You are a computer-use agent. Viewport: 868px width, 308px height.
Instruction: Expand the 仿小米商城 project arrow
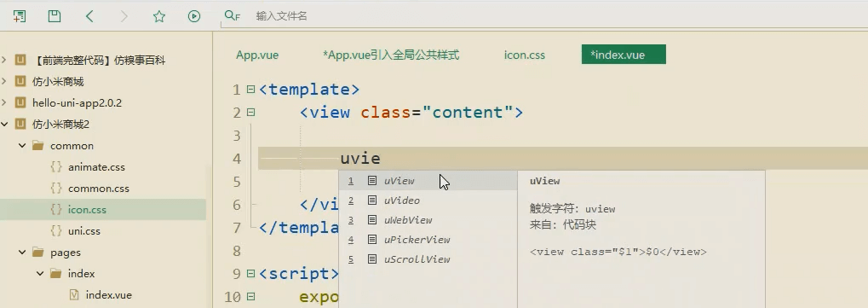coord(4,81)
